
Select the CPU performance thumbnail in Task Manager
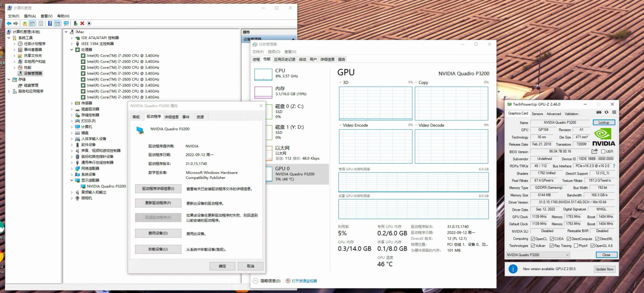coord(263,75)
